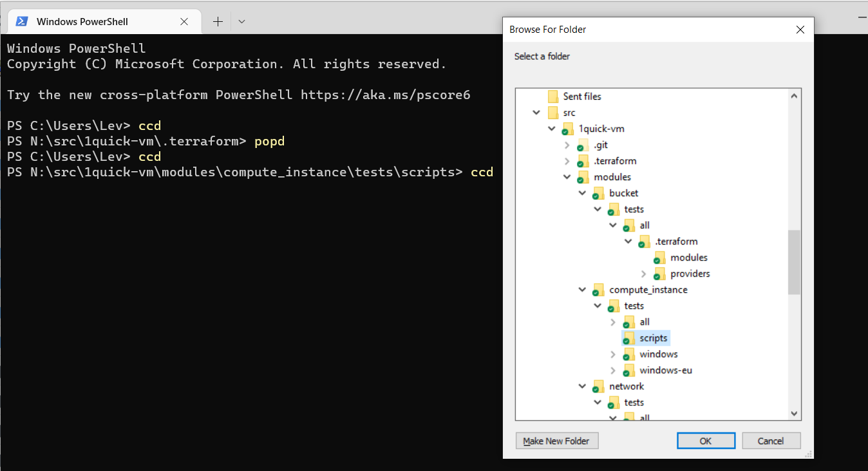Click the aka.ms/pscore6 URL in PowerShell
The image size is (868, 471).
tap(386, 95)
